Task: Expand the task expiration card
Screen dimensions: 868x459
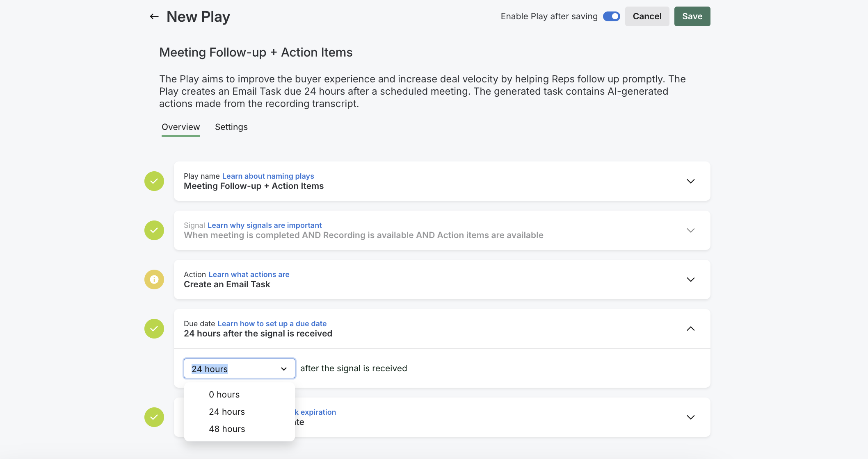Action: (x=690, y=417)
